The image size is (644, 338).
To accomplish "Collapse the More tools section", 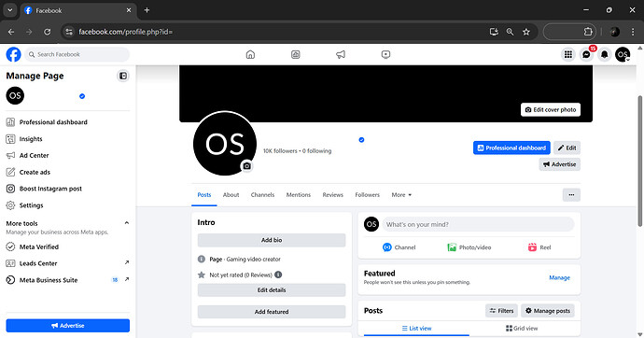I will pos(127,223).
